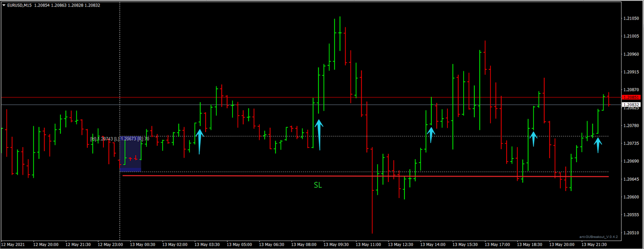Click the 1.20735 price scale label
This screenshot has width=644, height=249.
pos(632,143)
